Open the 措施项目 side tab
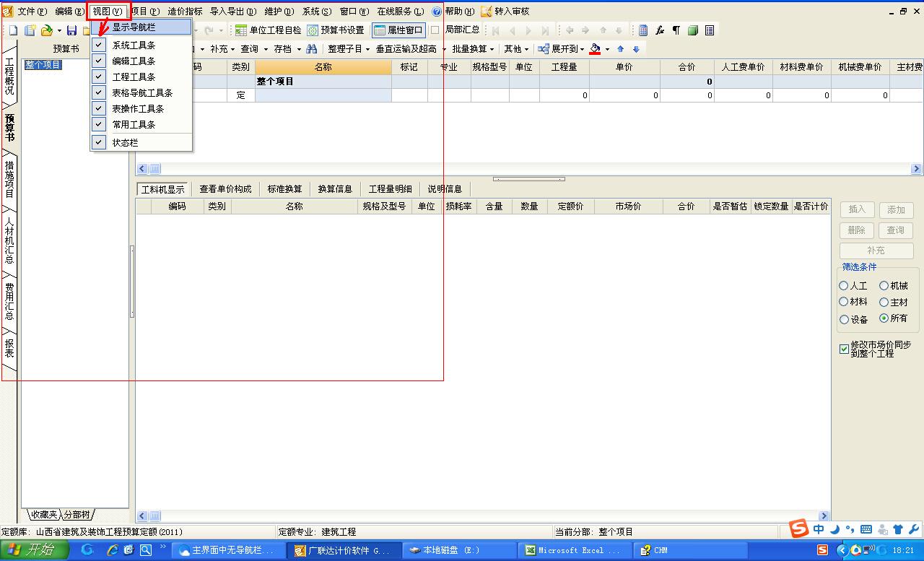This screenshot has height=561, width=924. coord(9,179)
